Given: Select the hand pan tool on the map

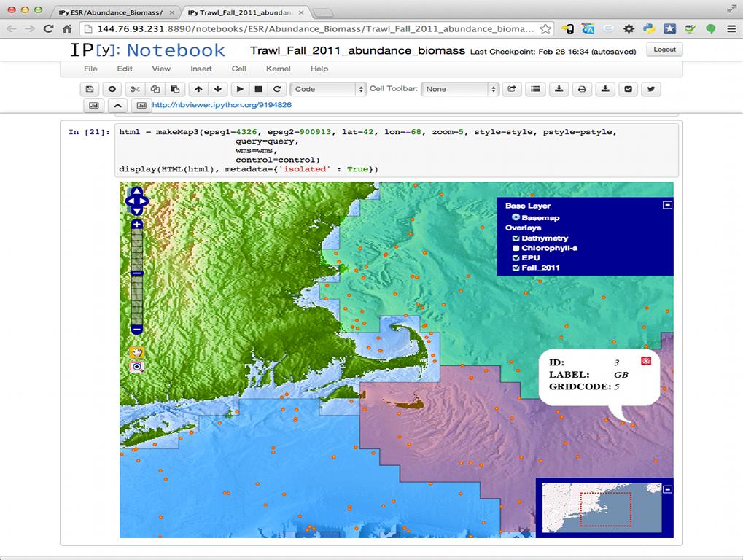Looking at the screenshot, I should click(137, 352).
